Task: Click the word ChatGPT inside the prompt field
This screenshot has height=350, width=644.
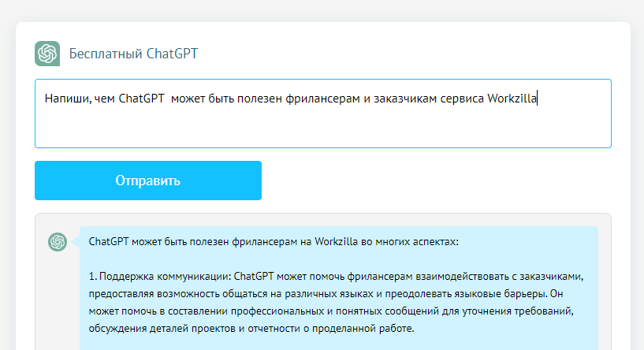Action: click(x=141, y=99)
